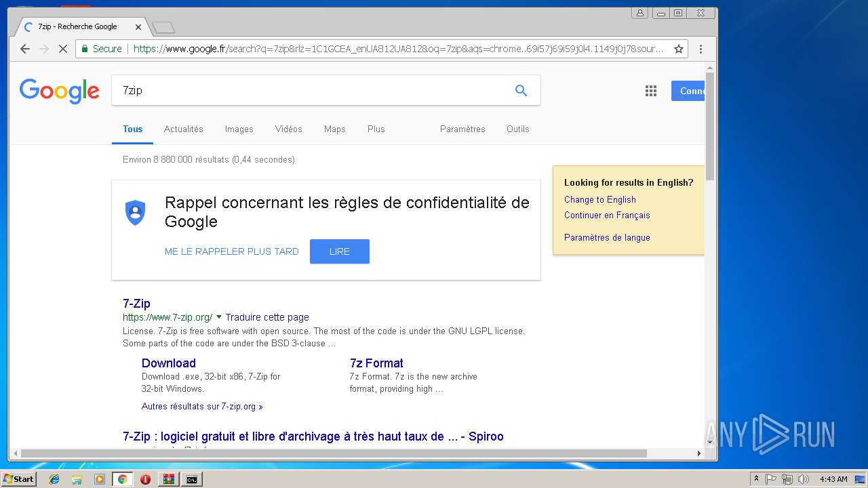Open the Plus search menu
868x488 pixels.
point(376,129)
